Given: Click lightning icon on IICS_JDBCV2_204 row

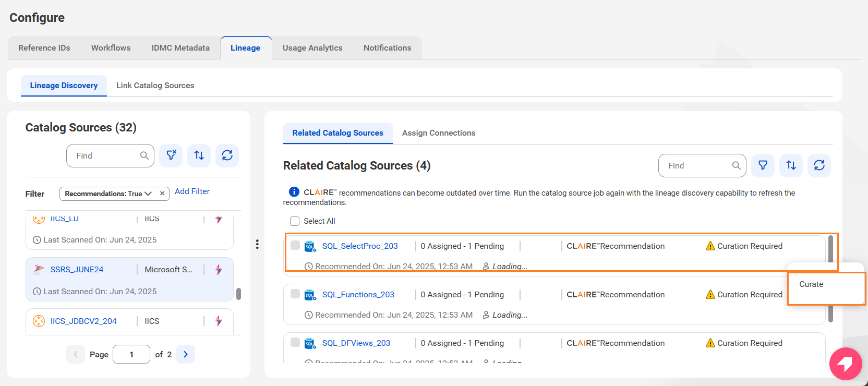Looking at the screenshot, I should point(219,321).
